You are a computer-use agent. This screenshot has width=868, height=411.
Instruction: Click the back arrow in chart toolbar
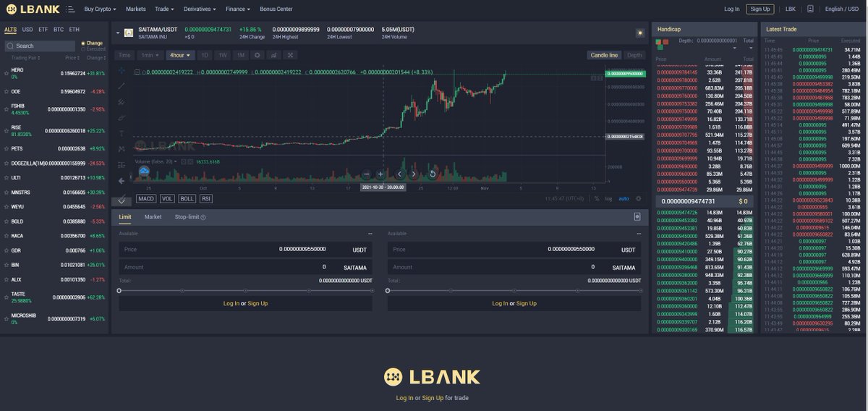tap(122, 180)
